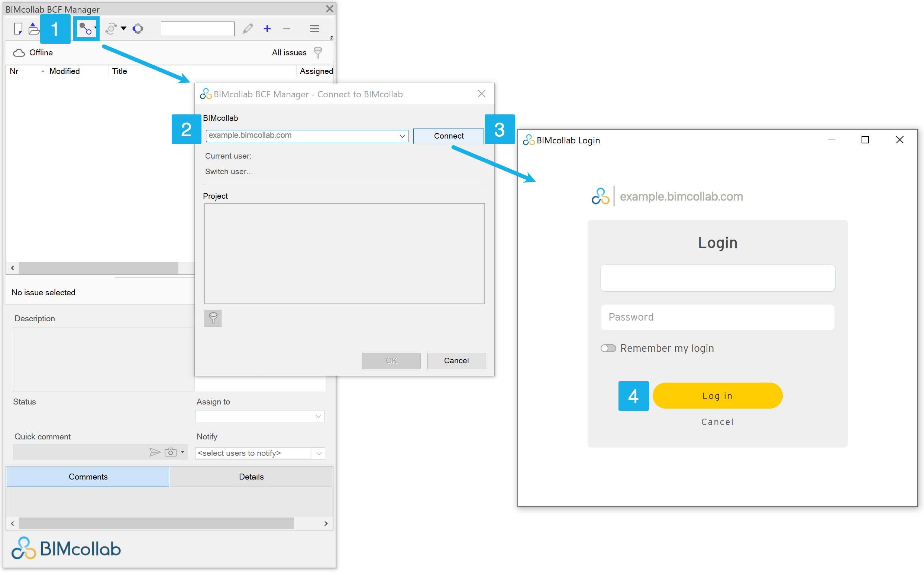Click the Connect button
Screen dimensions: 924x575
coord(448,136)
